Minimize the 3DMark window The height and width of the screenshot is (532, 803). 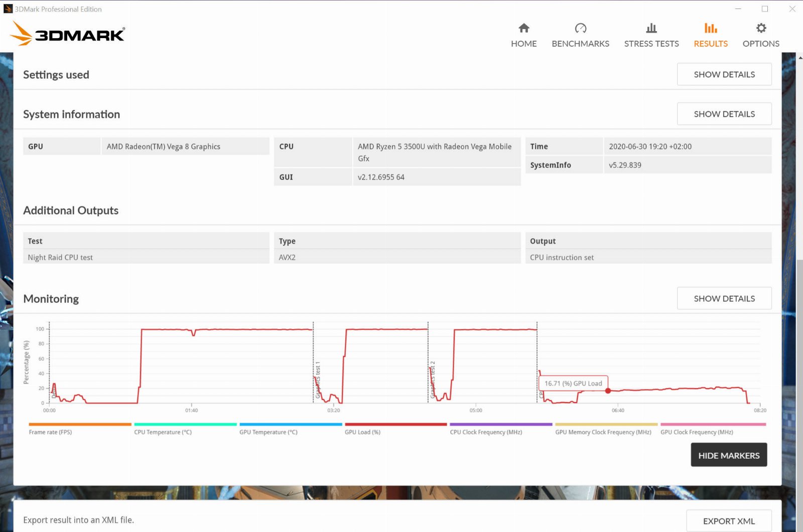(738, 9)
